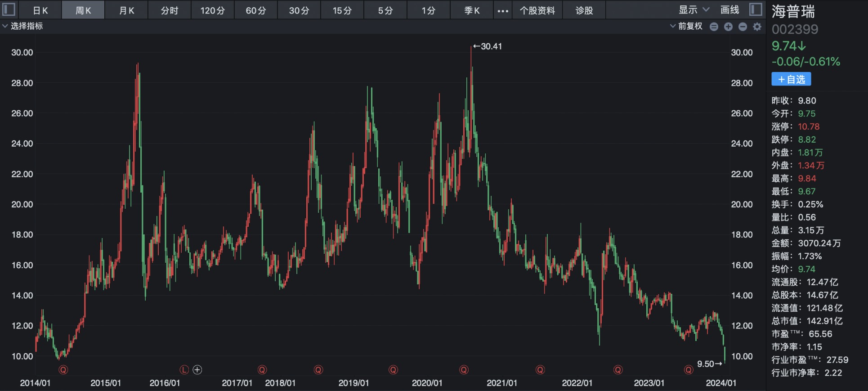Add stock with +自选 button
The width and height of the screenshot is (868, 391).
coord(792,79)
